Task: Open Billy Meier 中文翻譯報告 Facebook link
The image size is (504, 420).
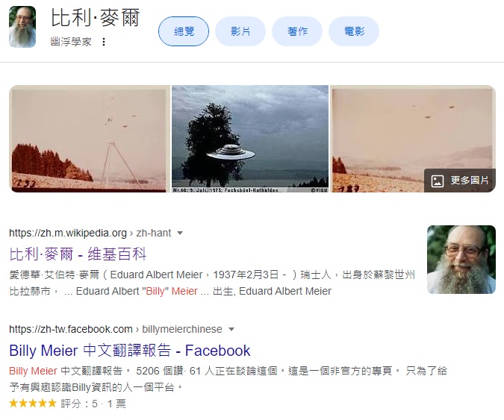Action: [129, 351]
